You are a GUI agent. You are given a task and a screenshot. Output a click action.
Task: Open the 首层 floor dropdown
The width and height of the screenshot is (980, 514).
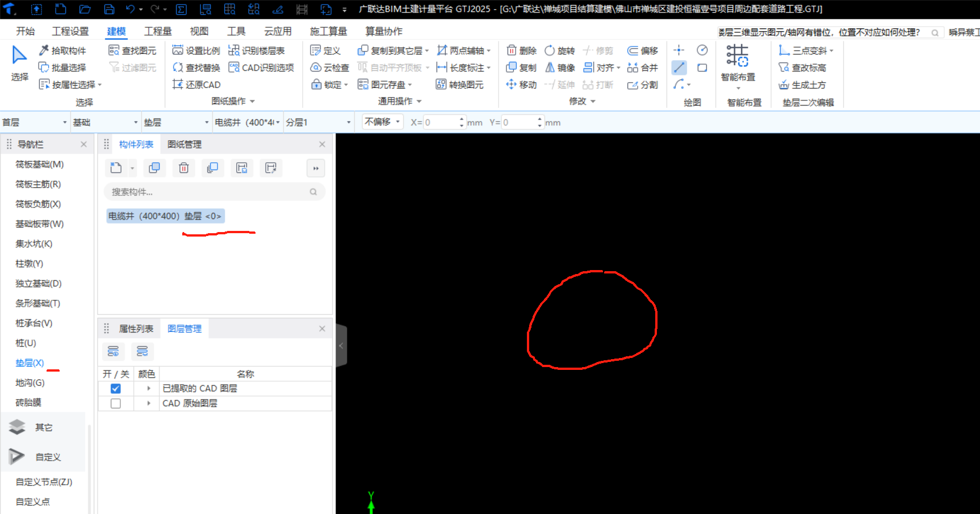pyautogui.click(x=35, y=123)
